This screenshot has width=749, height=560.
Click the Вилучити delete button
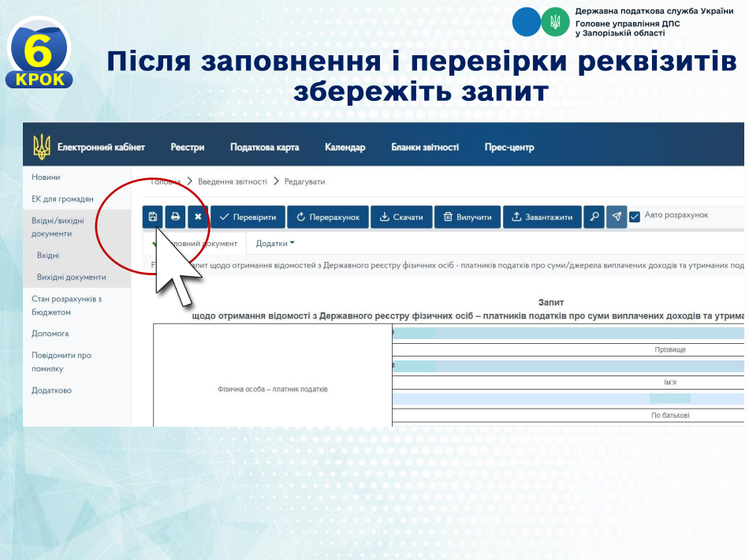click(x=468, y=217)
